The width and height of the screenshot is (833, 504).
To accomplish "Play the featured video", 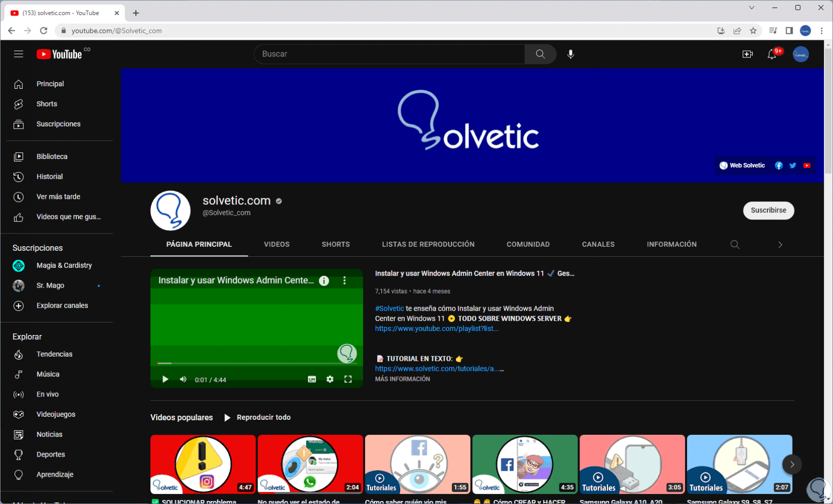I will [x=165, y=379].
